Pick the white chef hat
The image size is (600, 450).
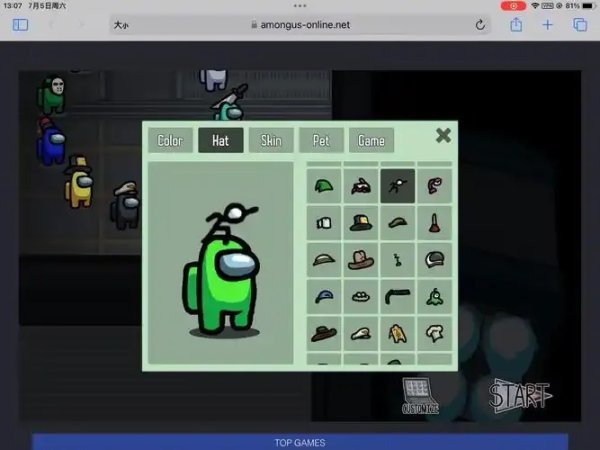(434, 333)
